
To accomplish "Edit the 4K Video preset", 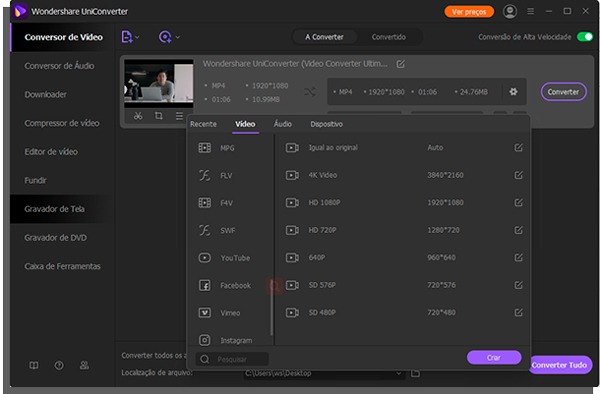I will pos(518,175).
